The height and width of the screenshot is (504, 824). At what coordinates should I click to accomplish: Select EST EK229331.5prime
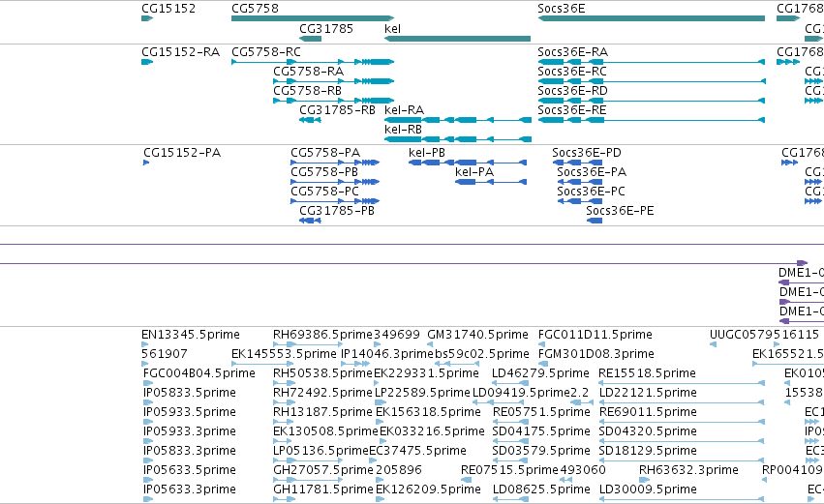click(x=426, y=373)
